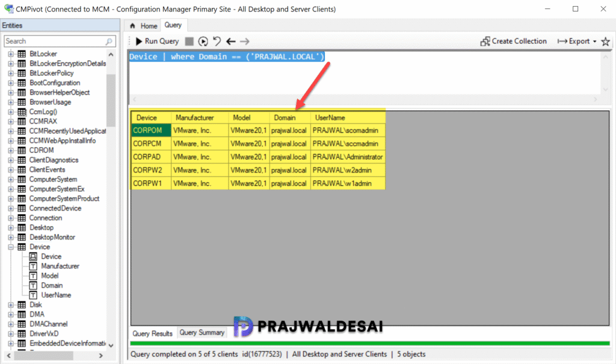The image size is (616, 364).
Task: Click the undo curved arrow icon
Action: (217, 41)
